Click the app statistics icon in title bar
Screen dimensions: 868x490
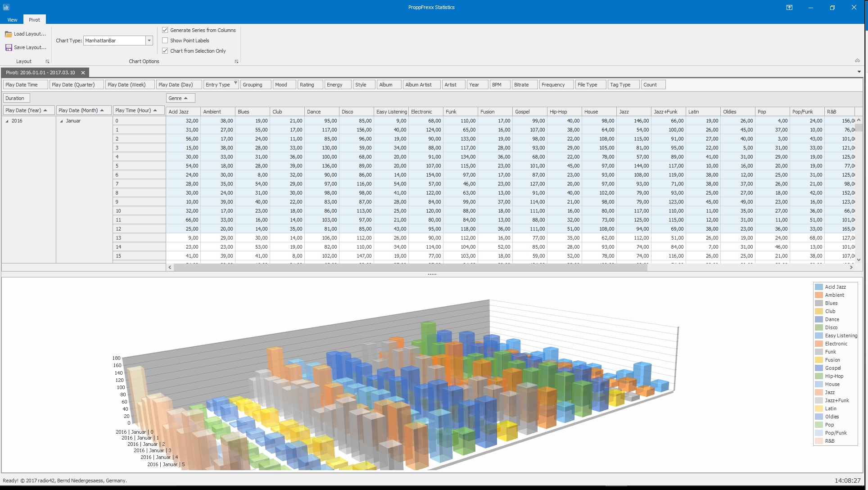6,7
